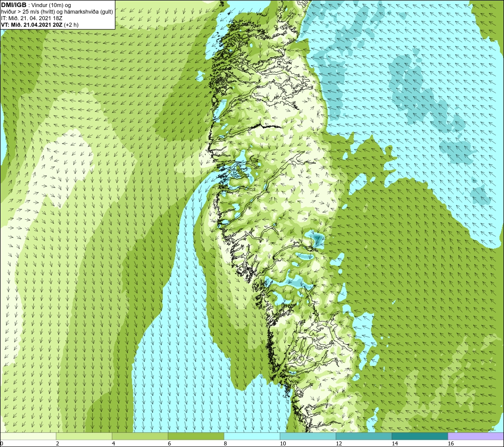Click the legend scale label '12'
This screenshot has height=447, width=504.
pos(339,443)
